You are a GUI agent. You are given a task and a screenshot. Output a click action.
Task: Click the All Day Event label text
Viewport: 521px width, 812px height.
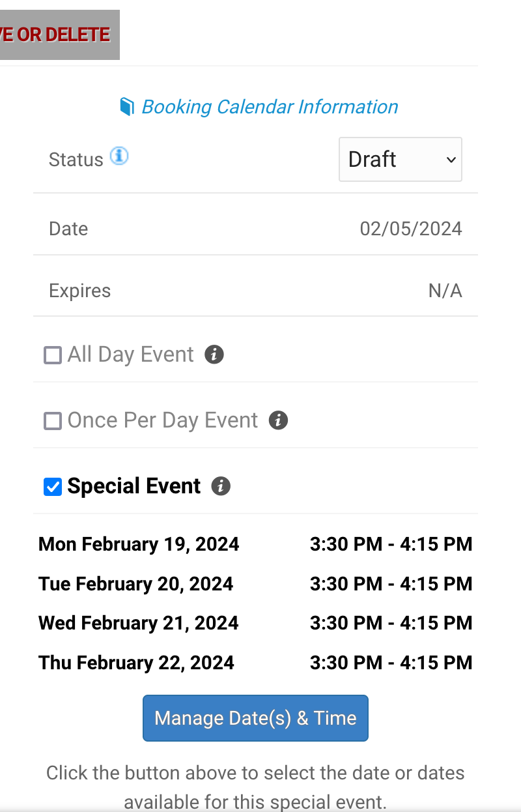131,355
